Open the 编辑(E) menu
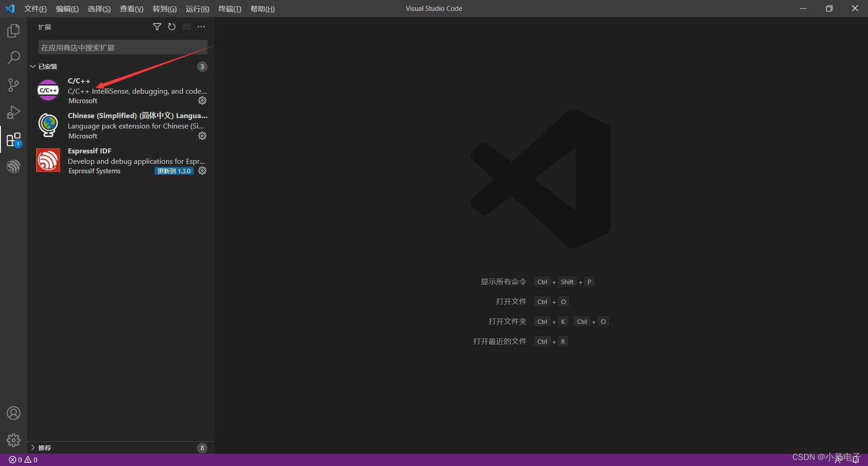The width and height of the screenshot is (868, 466). point(67,9)
